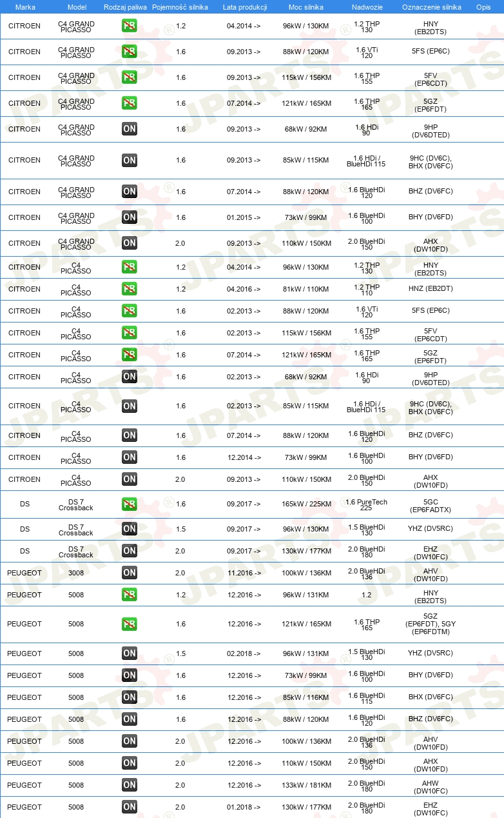Click the Moc silnika column header
Image resolution: width=504 pixels, height=818 pixels.
click(306, 6)
